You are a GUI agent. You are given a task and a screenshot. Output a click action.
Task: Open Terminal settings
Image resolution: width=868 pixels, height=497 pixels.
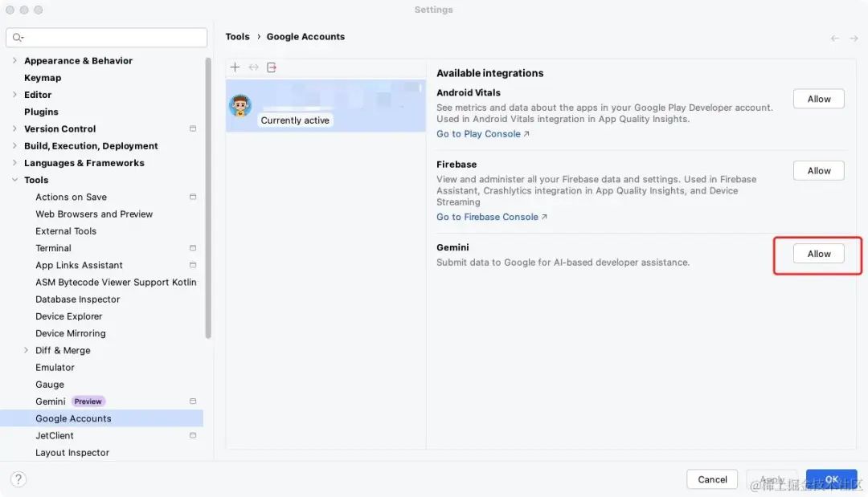[x=53, y=248]
